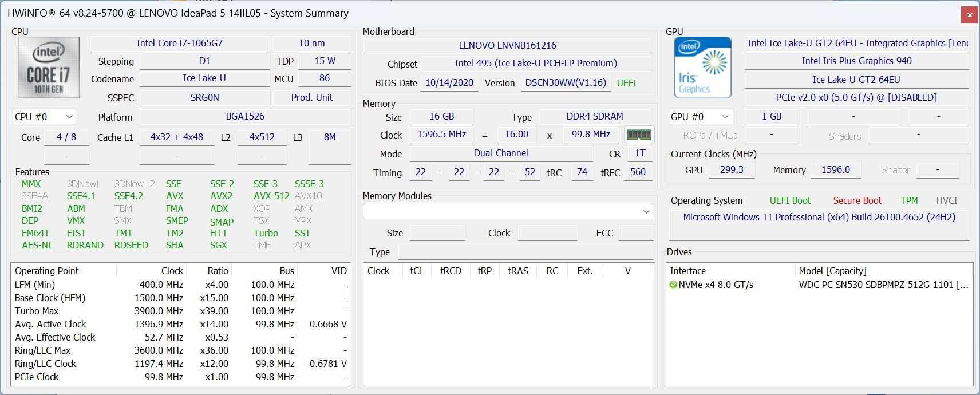
Task: Click the tRFC value 560
Action: point(638,172)
